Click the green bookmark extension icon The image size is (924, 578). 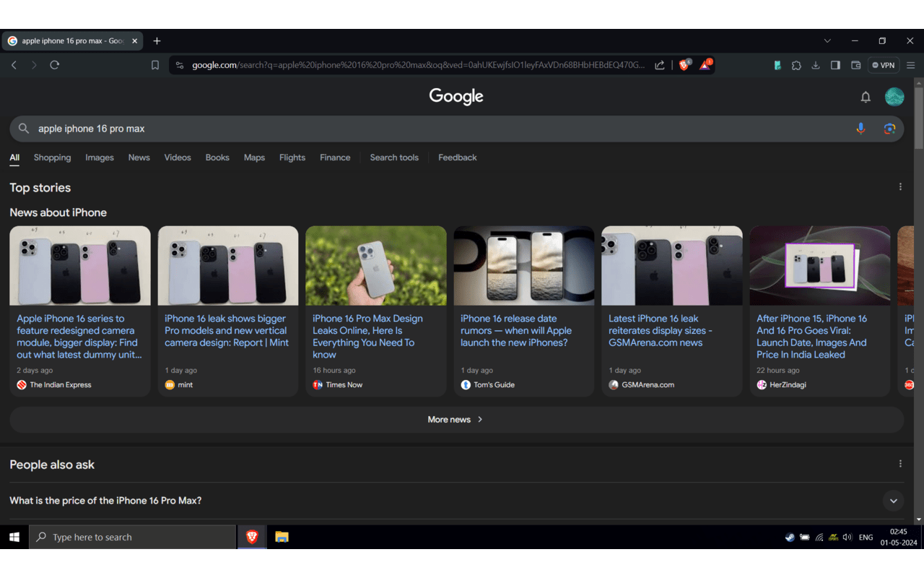(777, 65)
